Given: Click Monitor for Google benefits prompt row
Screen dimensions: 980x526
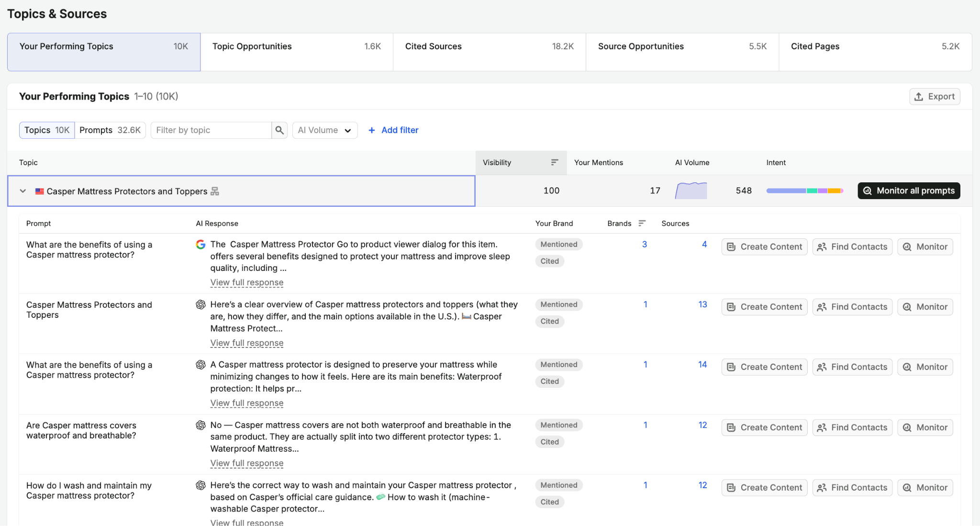Looking at the screenshot, I should coord(925,247).
